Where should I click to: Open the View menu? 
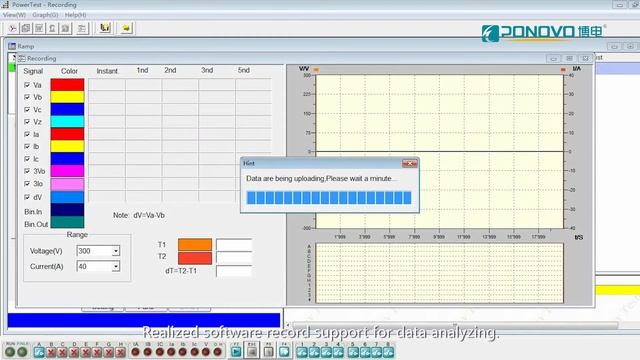point(14,15)
